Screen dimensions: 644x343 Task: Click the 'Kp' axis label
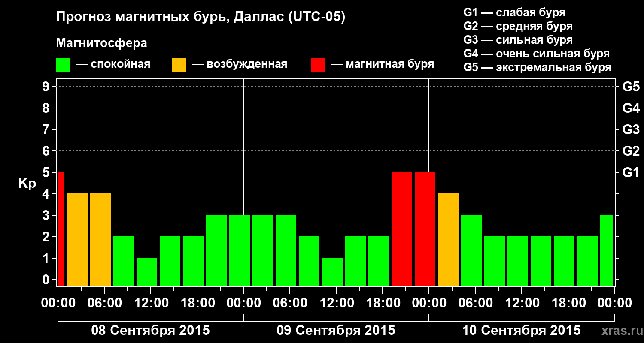click(27, 183)
